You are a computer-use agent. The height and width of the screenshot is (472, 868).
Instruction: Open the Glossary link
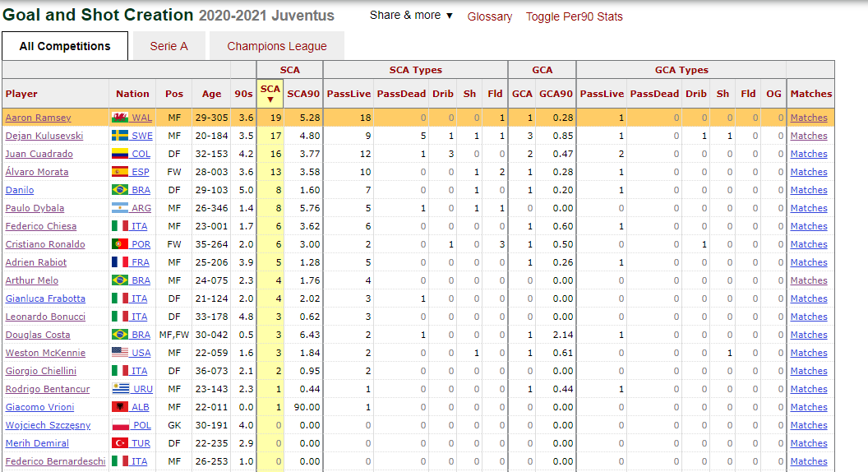click(489, 16)
